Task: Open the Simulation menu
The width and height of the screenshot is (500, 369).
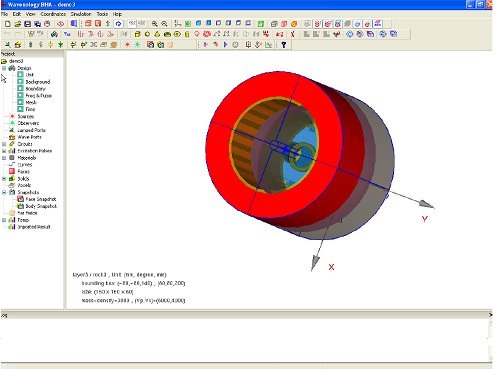Action: (81, 14)
